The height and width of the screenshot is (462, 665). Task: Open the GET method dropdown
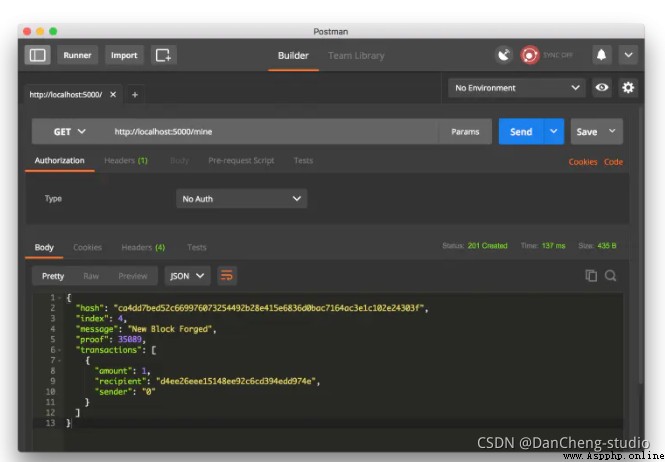click(70, 132)
